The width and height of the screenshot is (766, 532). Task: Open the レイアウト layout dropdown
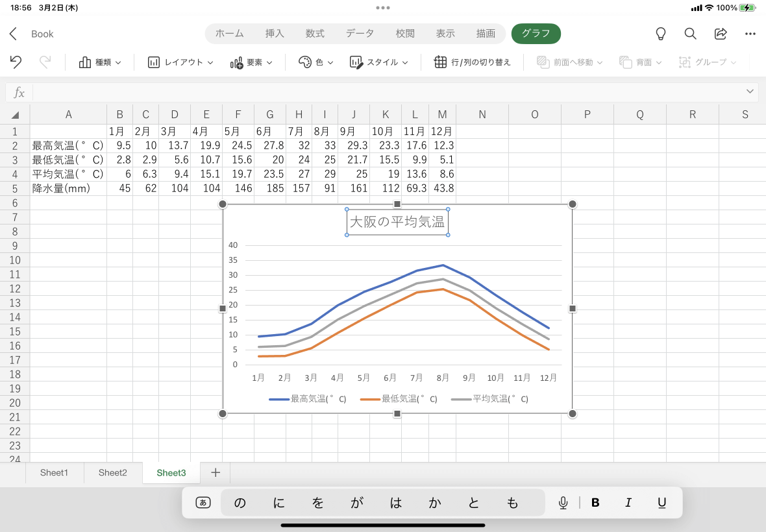[x=180, y=62]
